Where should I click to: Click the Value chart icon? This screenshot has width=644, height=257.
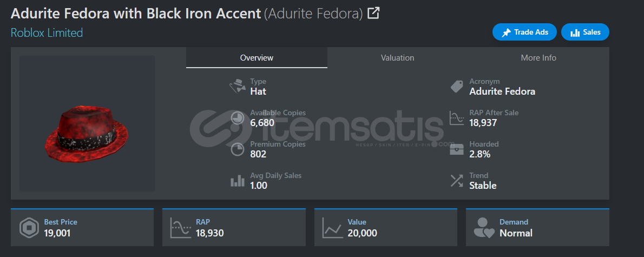332,228
